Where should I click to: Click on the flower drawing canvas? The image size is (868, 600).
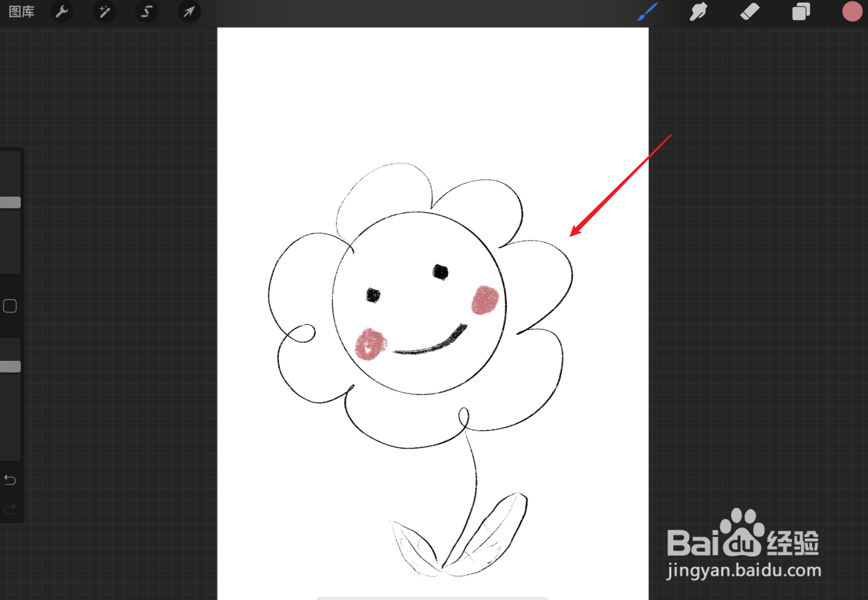[x=433, y=314]
